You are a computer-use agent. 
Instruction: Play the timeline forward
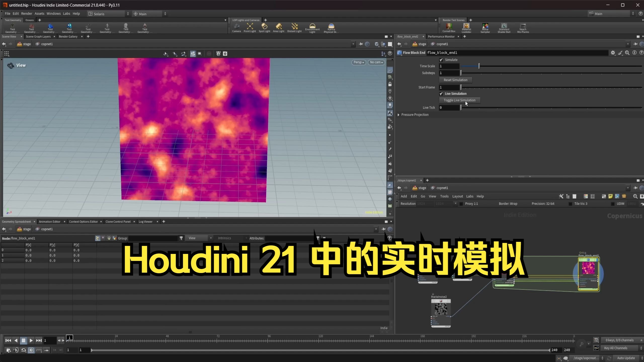click(x=31, y=340)
